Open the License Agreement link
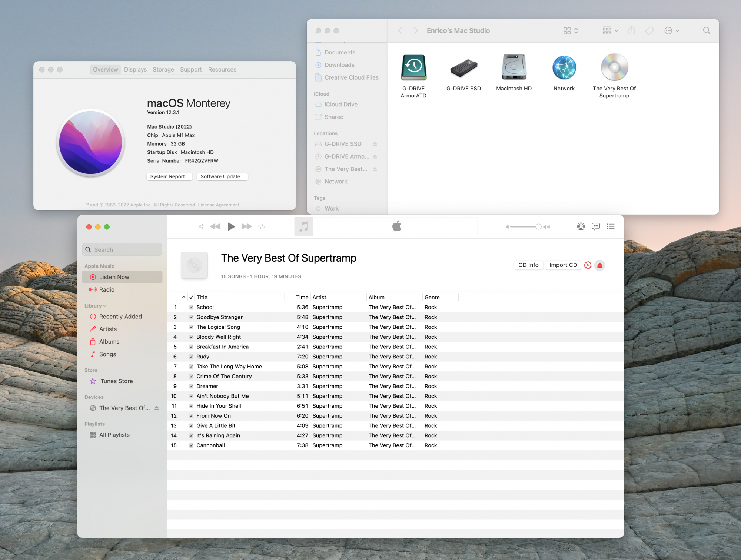The width and height of the screenshot is (741, 560). (x=219, y=205)
